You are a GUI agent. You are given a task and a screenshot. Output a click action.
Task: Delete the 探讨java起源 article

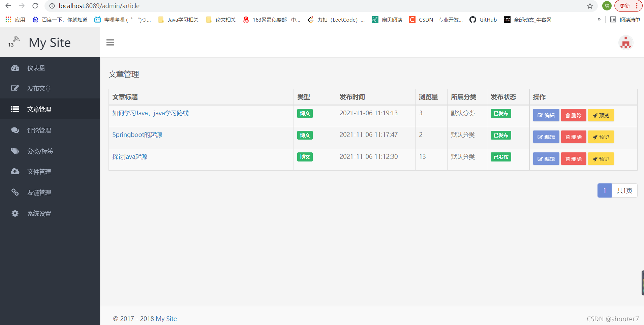(x=574, y=159)
